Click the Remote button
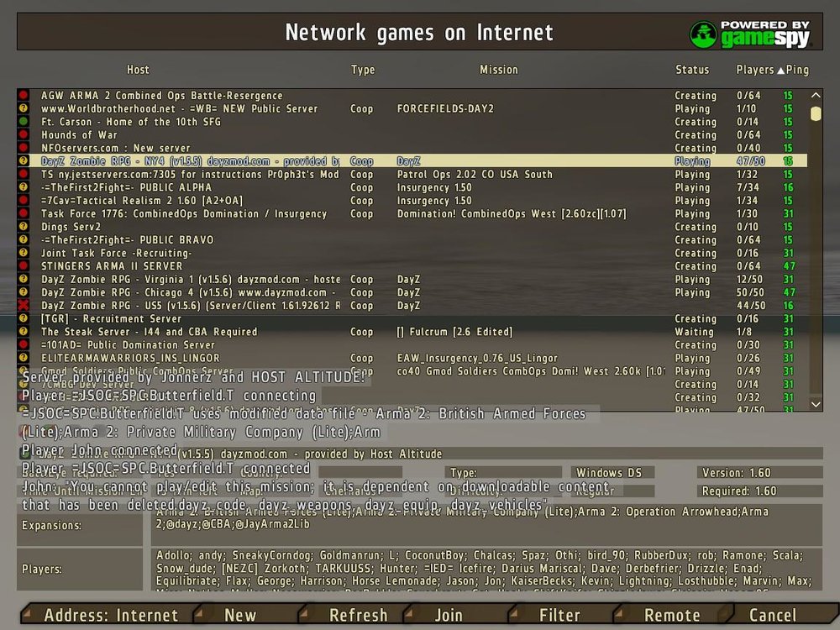 pos(672,615)
